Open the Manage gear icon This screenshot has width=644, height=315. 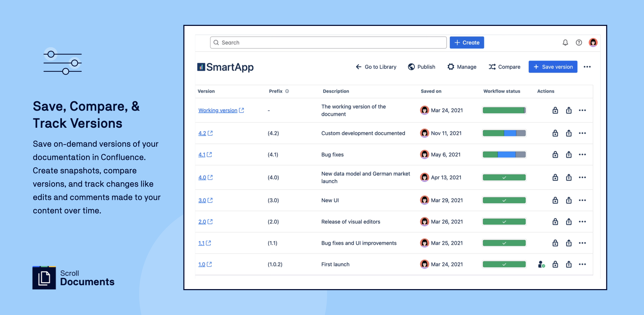(451, 66)
